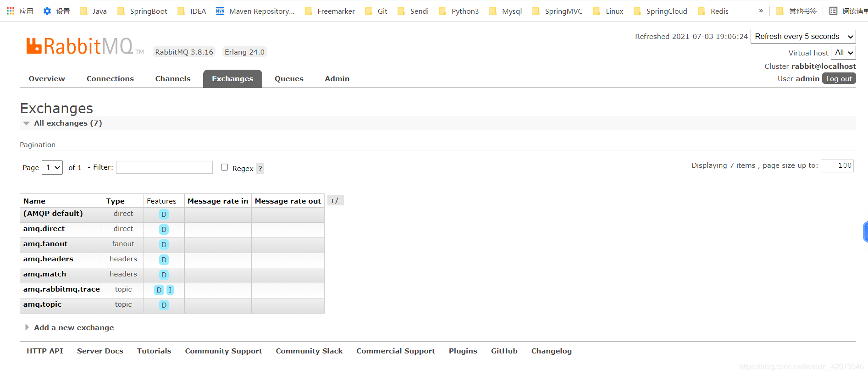Viewport: 868px width, 375px height.
Task: Click the internal I badge for amq.rabbitmq.trace
Action: (170, 290)
